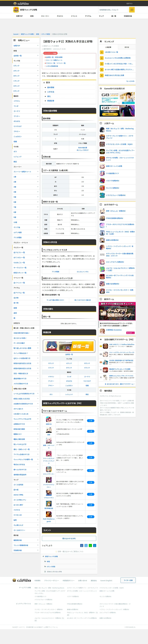Click the ソウルメイデン game icon
The width and height of the screenshot is (148, 644).
(x=49, y=493)
